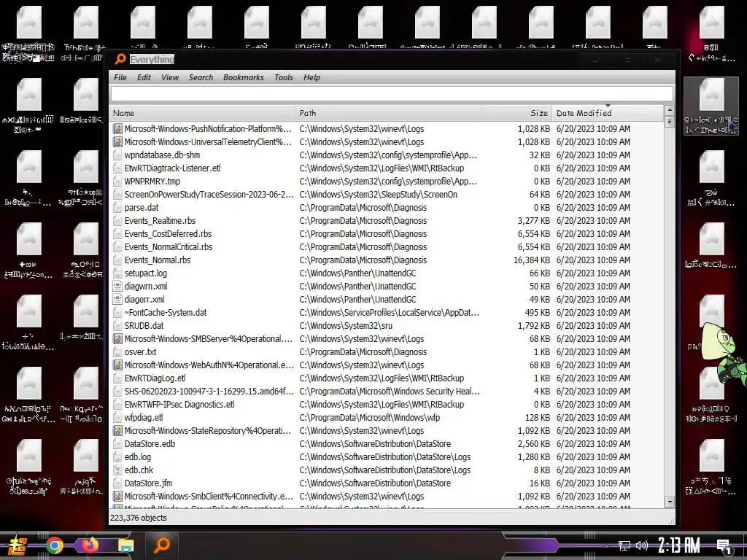
Task: Click path C:\ProgramData\Microsoft\Windows\wfp
Action: click(x=369, y=418)
